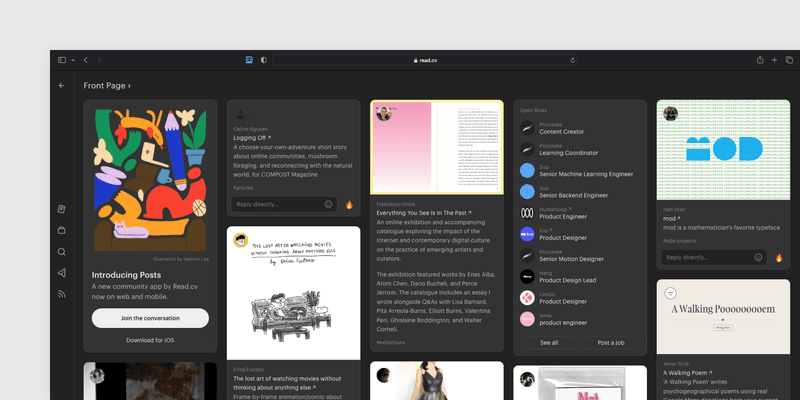
Task: Open the sidebar button dropdown chevron
Action: (x=73, y=60)
